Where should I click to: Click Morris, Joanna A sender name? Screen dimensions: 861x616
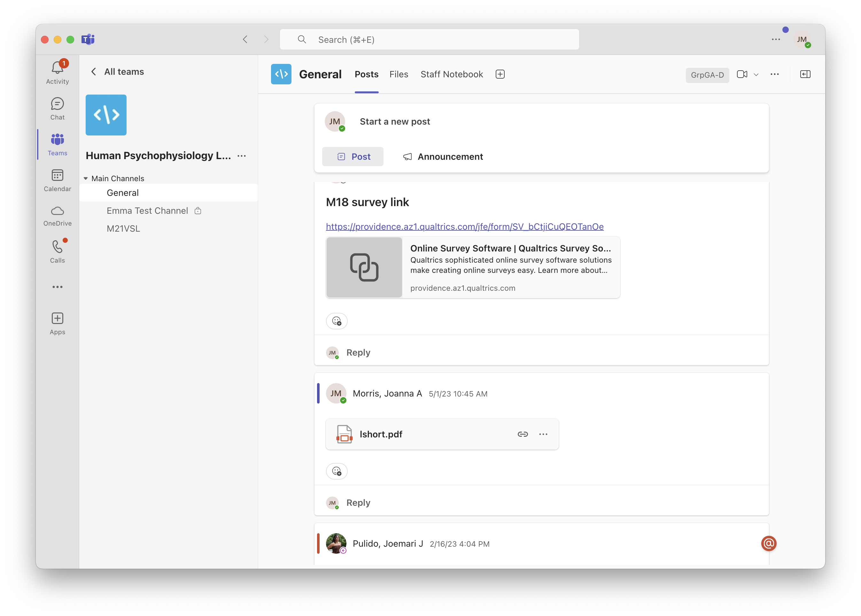point(387,393)
